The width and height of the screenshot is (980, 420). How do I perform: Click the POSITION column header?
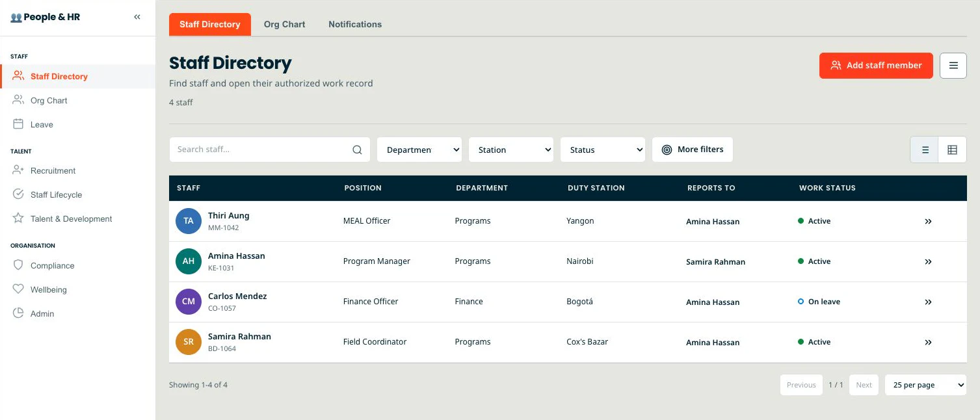point(363,188)
